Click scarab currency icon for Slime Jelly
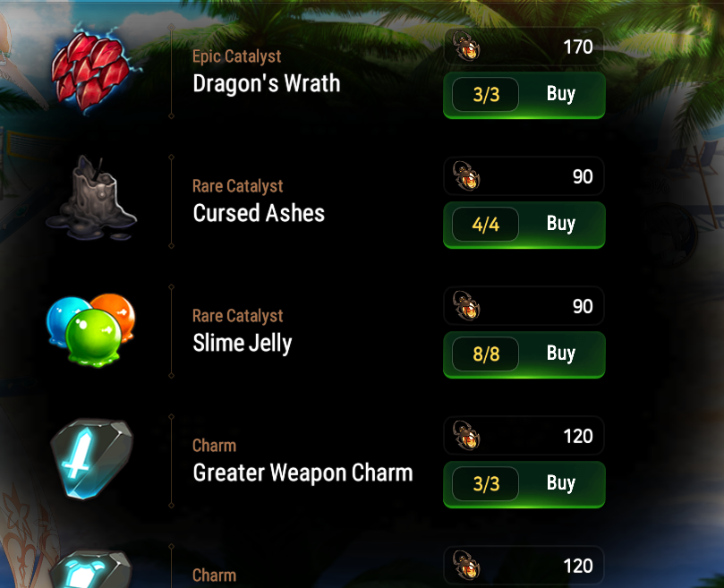The image size is (724, 588). (466, 306)
